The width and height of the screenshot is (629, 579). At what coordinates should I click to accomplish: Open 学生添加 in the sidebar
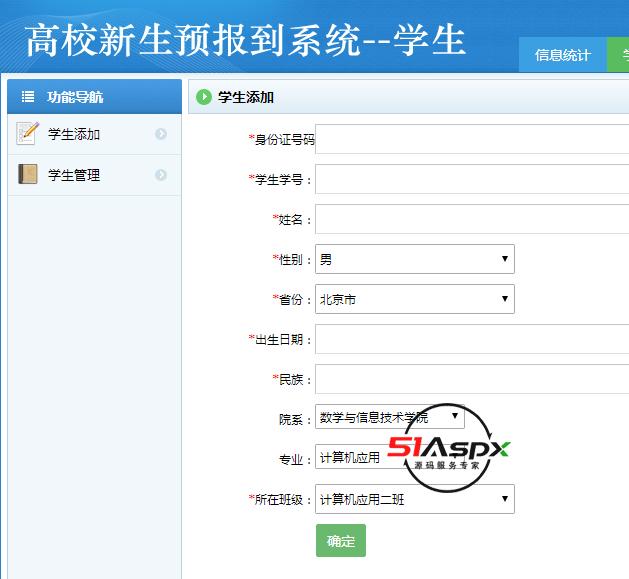coord(95,134)
